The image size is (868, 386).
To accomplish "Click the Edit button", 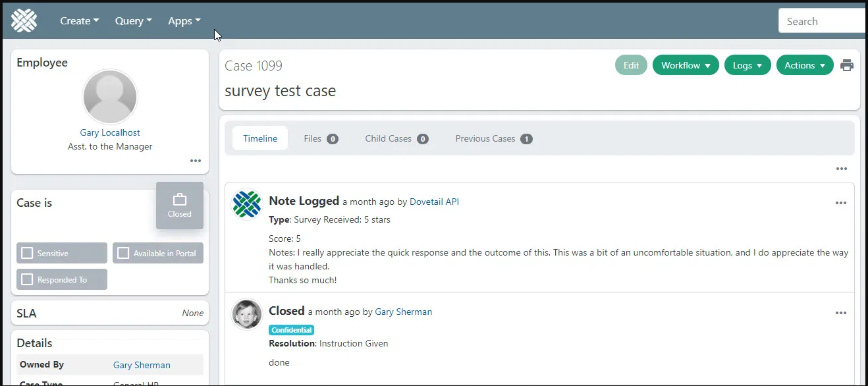I will click(631, 65).
